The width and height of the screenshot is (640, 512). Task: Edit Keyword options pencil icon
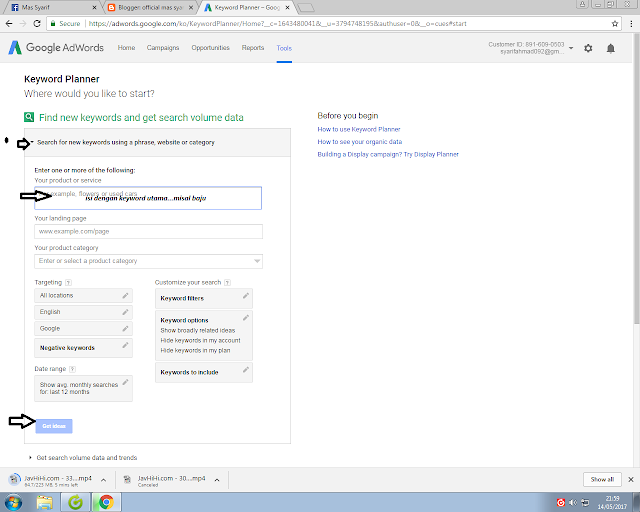click(246, 317)
